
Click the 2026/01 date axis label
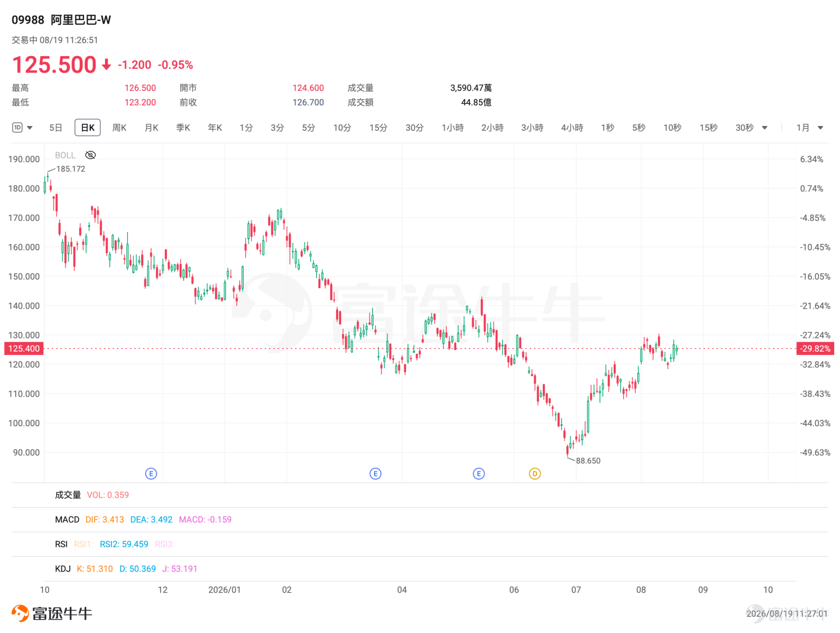tap(225, 590)
